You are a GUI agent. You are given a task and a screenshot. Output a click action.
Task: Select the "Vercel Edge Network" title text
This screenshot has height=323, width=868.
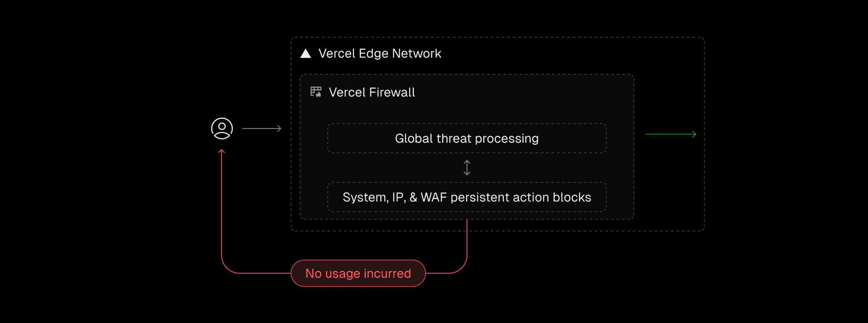[380, 53]
